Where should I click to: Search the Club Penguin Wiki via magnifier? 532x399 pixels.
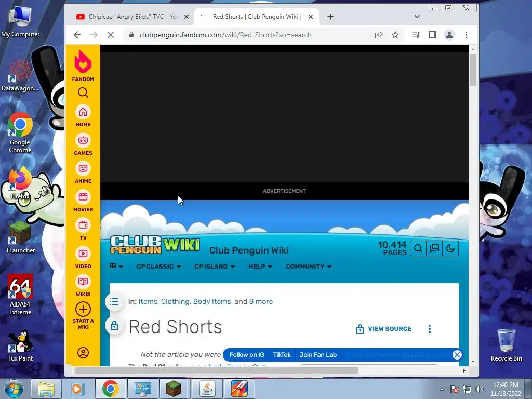click(x=418, y=248)
